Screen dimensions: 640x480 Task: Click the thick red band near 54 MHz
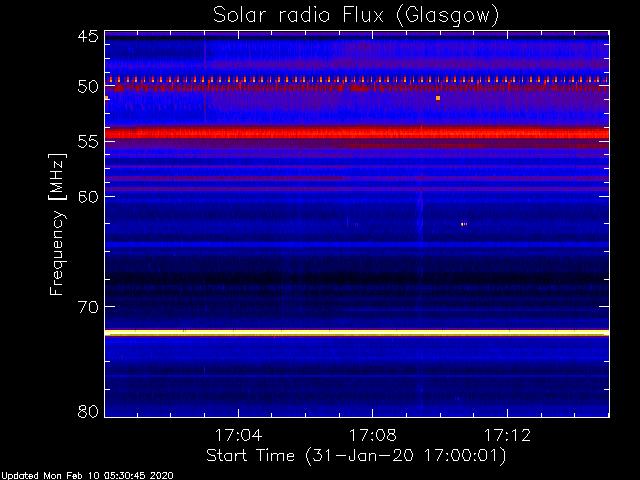coord(357,133)
